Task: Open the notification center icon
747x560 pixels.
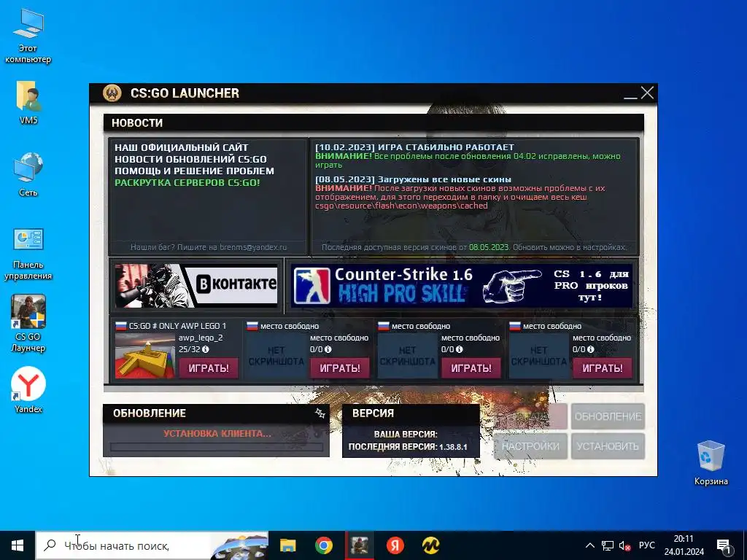Action: click(724, 547)
